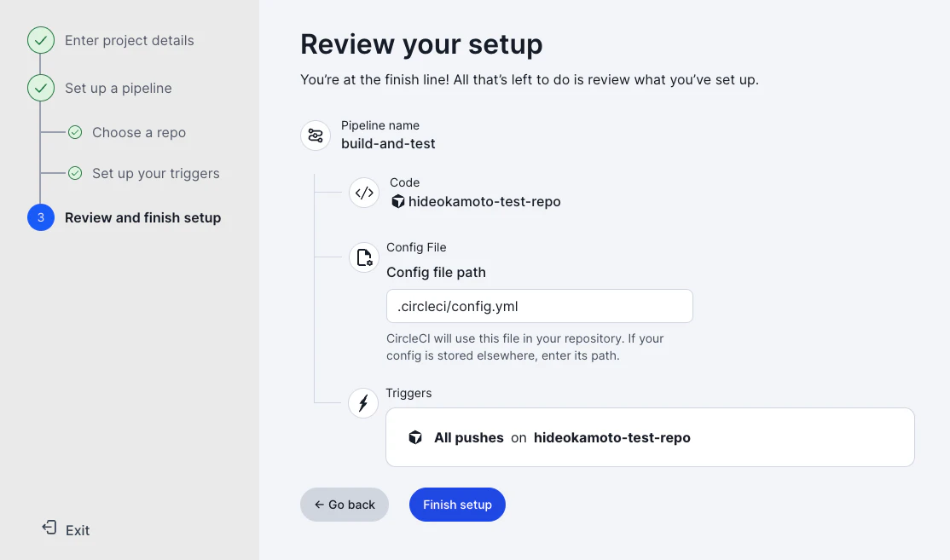Click the Exit door icon
This screenshot has height=560, width=950.
tap(49, 528)
